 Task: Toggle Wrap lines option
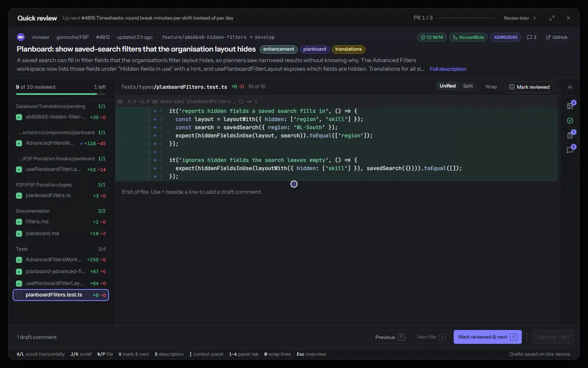tap(491, 87)
